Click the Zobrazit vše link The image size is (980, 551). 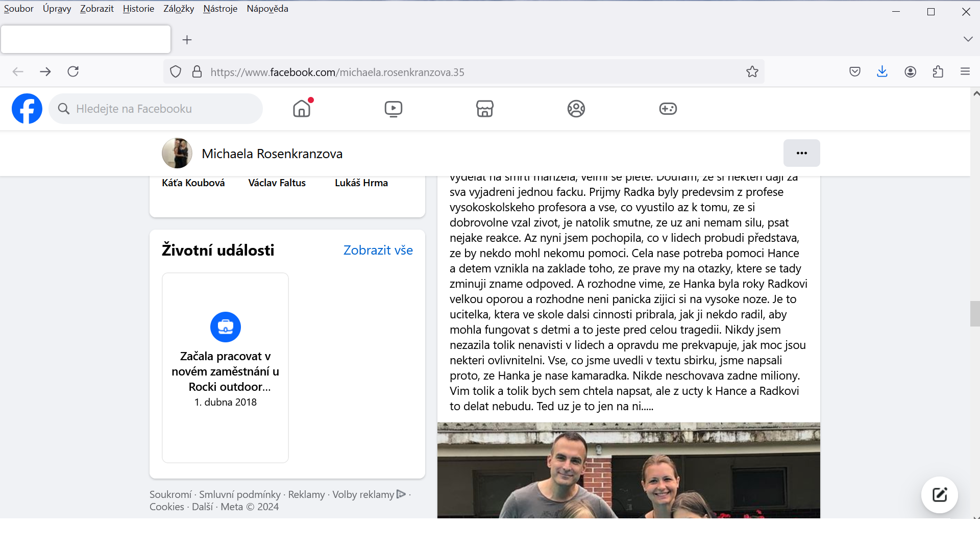378,250
